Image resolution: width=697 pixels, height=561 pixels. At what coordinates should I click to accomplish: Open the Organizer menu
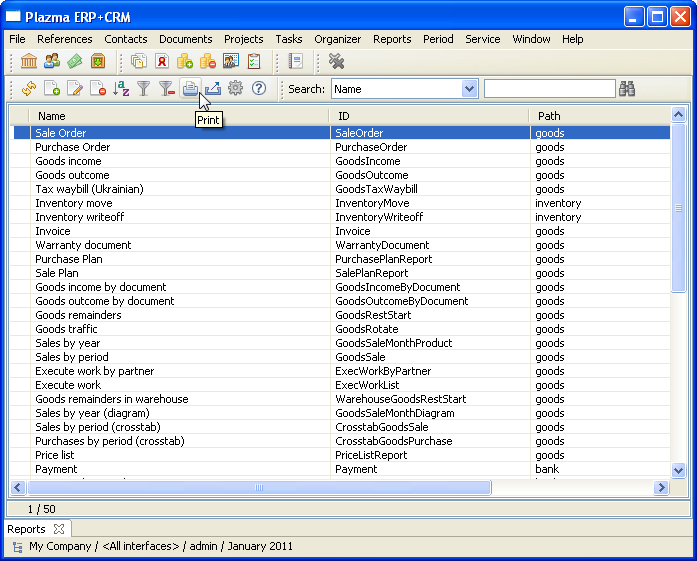click(338, 39)
